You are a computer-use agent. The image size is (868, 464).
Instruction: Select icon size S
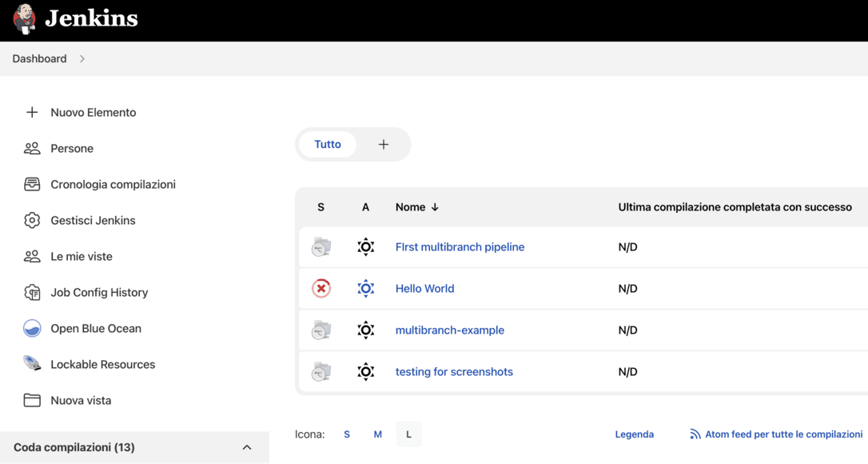[x=347, y=434]
